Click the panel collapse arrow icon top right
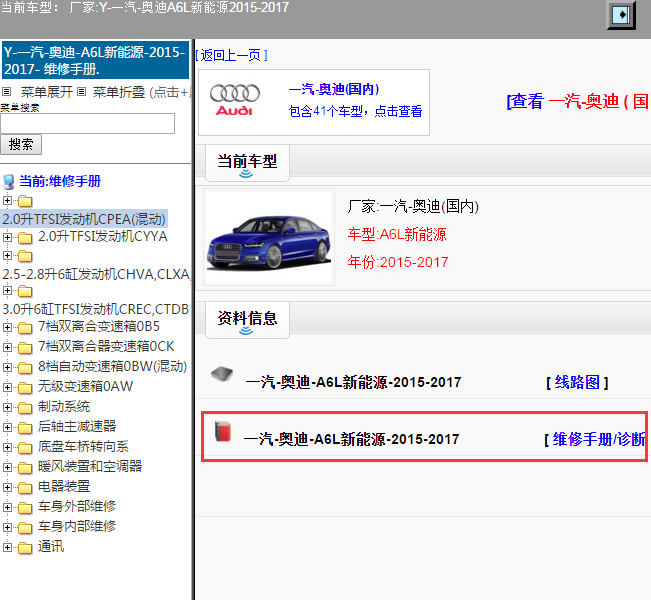The height and width of the screenshot is (600, 651). click(x=621, y=15)
